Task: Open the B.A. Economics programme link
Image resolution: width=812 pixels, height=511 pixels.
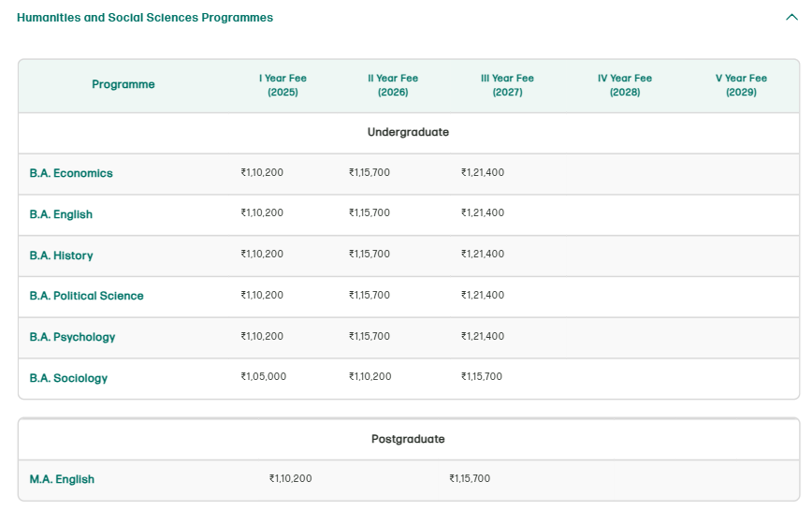Action: click(x=71, y=173)
